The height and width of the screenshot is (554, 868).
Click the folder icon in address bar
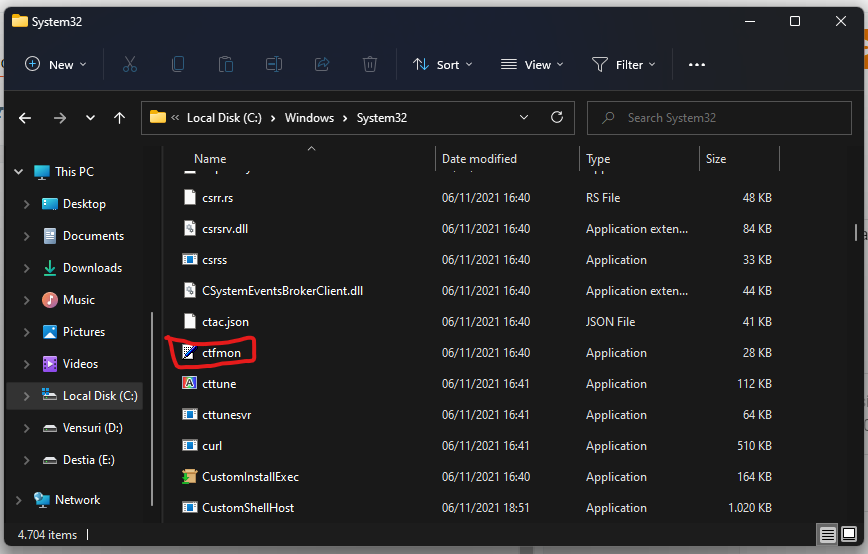pyautogui.click(x=158, y=117)
